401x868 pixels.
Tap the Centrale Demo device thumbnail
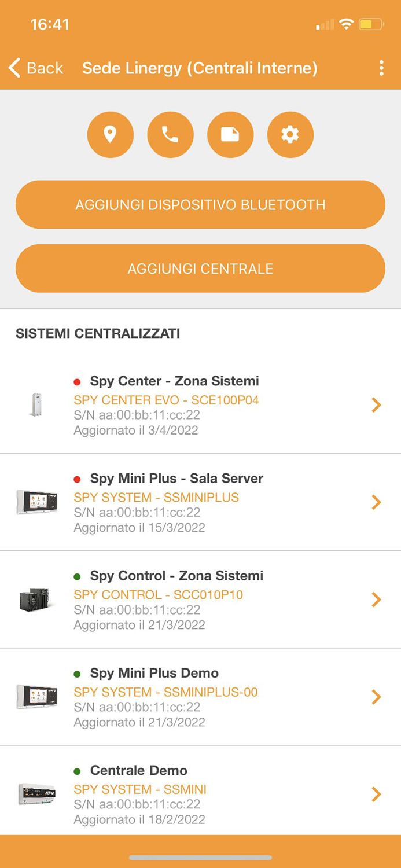point(36,794)
